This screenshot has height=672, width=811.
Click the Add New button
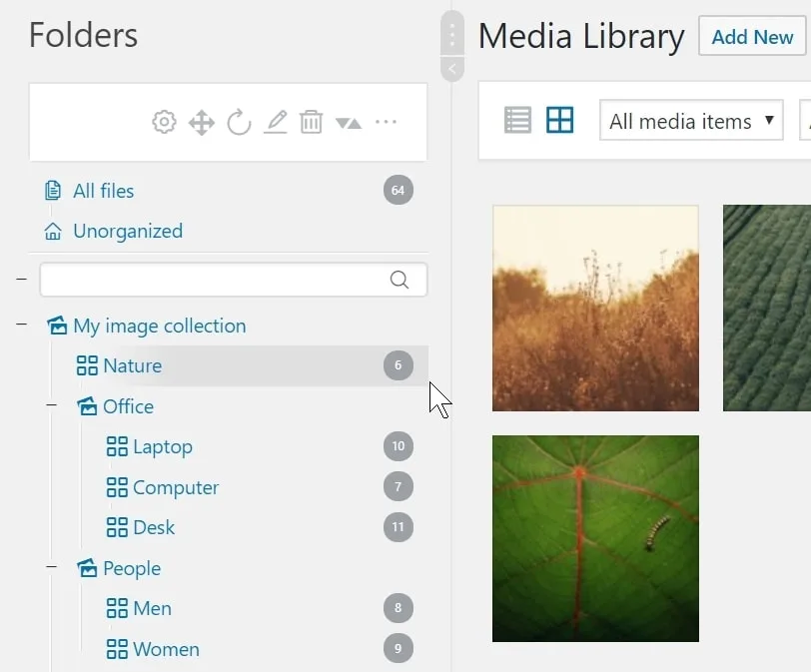pos(751,37)
